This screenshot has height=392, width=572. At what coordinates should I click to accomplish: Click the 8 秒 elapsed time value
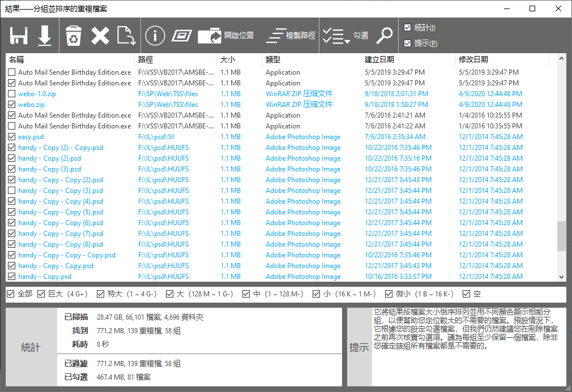[103, 344]
